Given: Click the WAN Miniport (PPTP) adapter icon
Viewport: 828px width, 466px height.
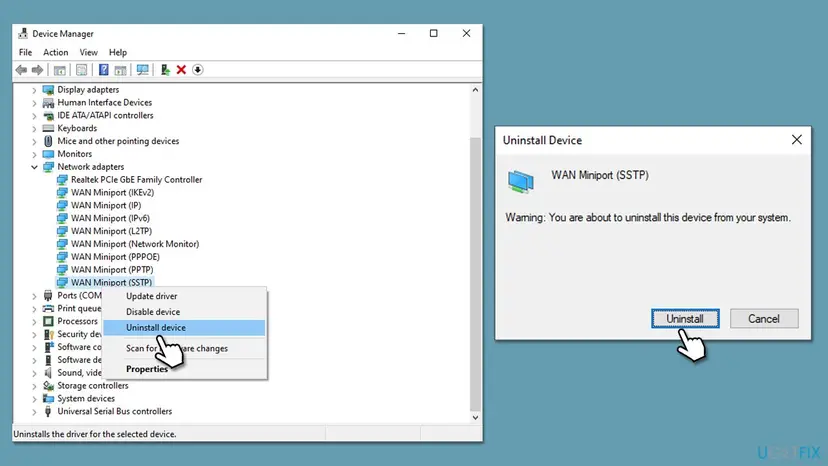Looking at the screenshot, I should click(x=62, y=269).
